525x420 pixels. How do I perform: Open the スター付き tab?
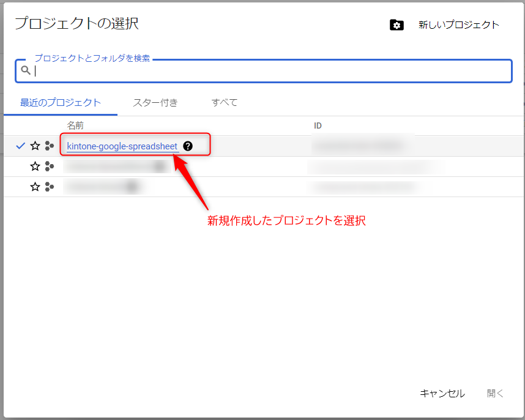(x=155, y=103)
